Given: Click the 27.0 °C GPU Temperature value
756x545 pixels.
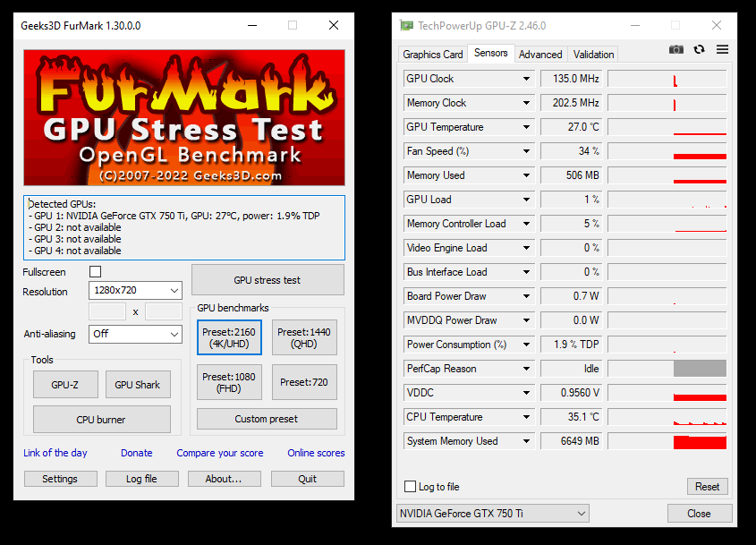Looking at the screenshot, I should 572,127.
